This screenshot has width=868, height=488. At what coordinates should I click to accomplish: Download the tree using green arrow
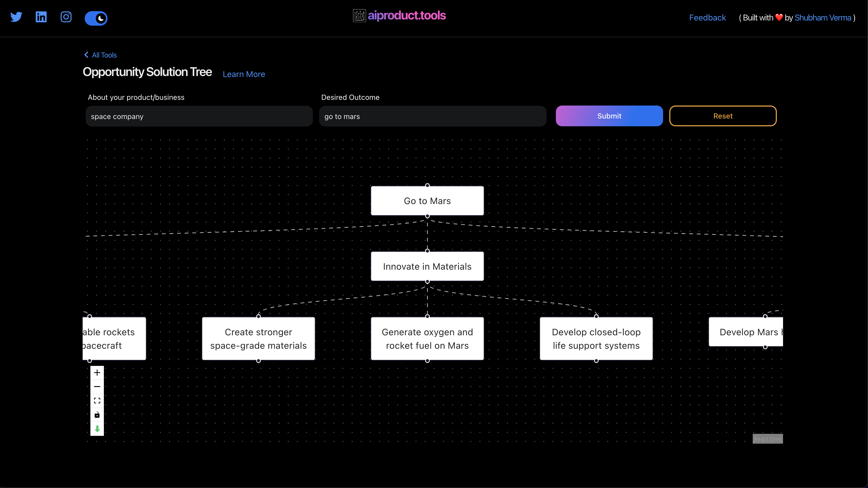[97, 429]
